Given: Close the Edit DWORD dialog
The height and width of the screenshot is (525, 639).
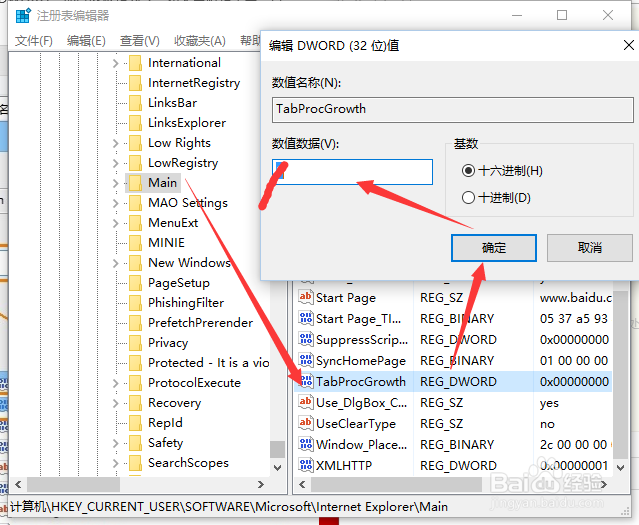Looking at the screenshot, I should (x=628, y=45).
